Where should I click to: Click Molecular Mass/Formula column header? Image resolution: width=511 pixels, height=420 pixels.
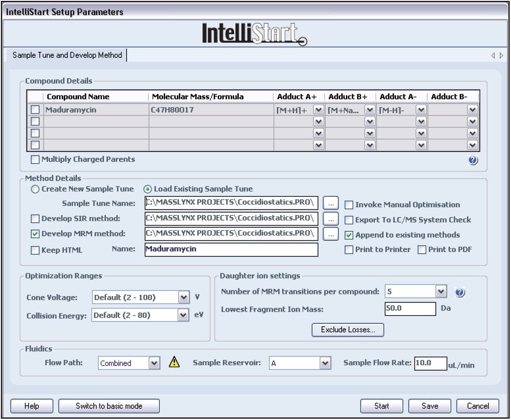tap(211, 97)
